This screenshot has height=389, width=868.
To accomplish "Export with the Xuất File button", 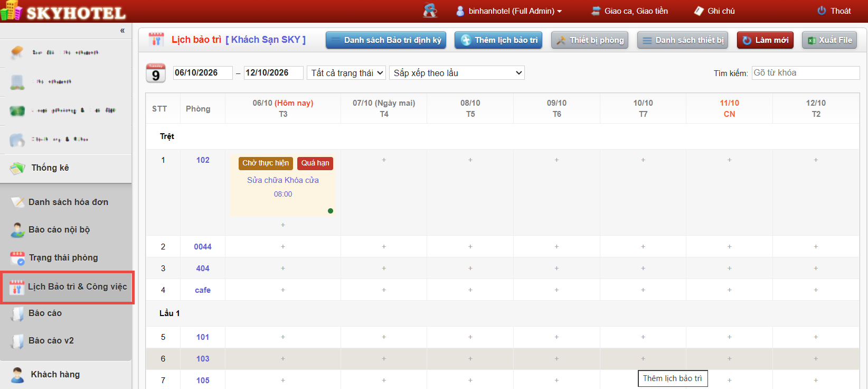I will pos(829,40).
